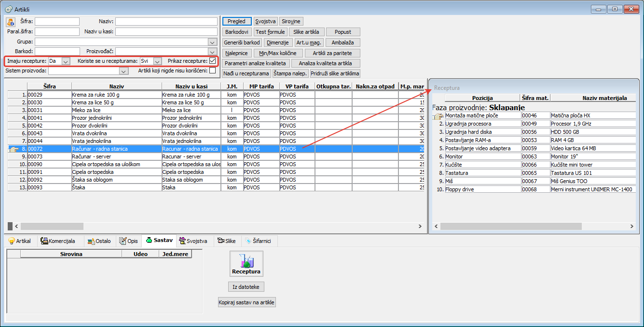Open the Artikal tab with lightbulb icon

click(19, 241)
